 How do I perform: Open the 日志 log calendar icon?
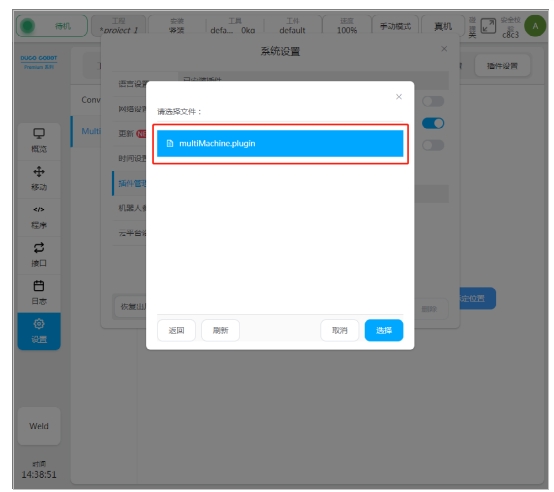[x=39, y=286]
